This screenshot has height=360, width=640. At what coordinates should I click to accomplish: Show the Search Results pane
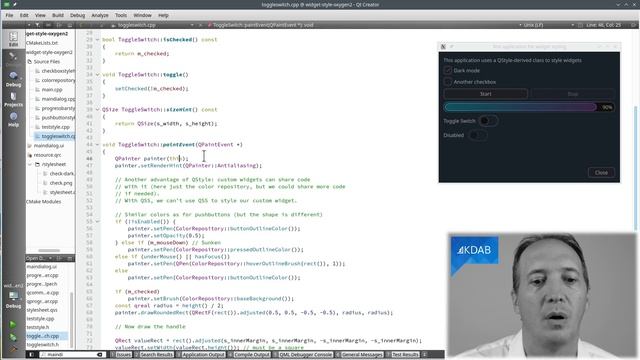[x=154, y=355]
